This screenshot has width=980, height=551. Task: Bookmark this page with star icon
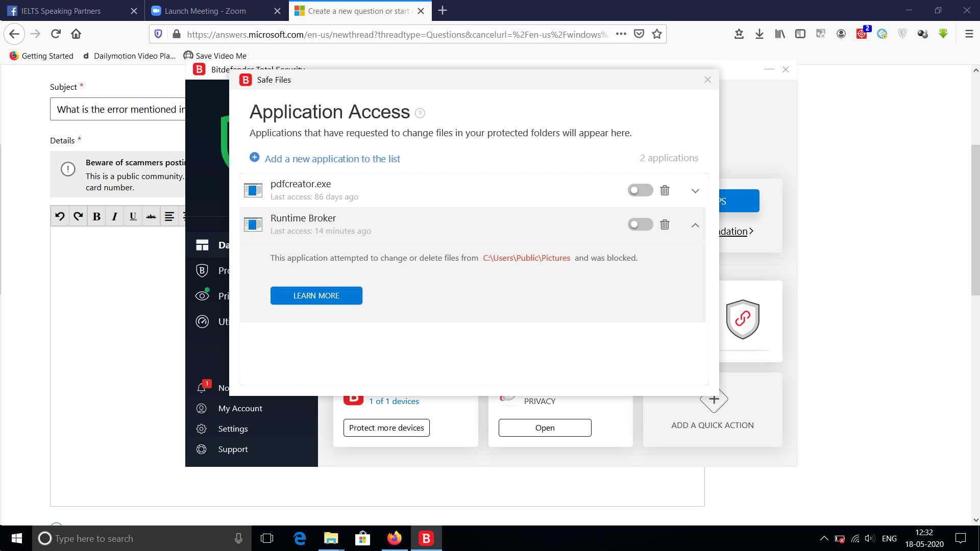[x=657, y=34]
